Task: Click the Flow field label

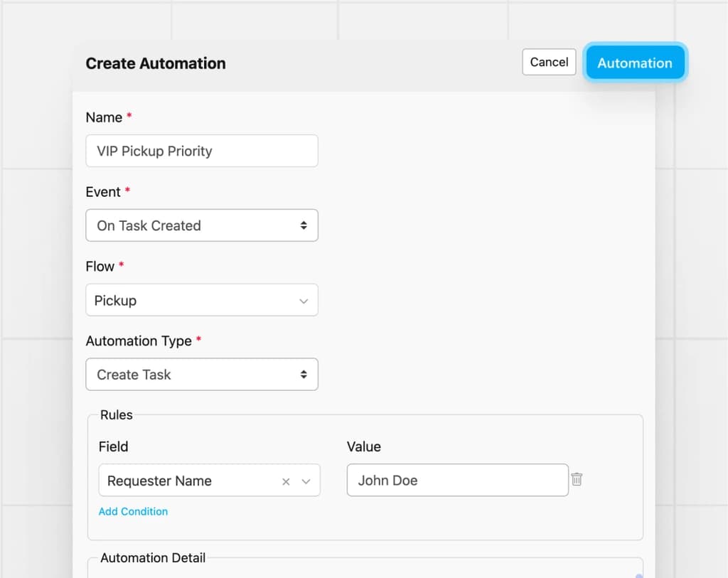Action: pyautogui.click(x=100, y=267)
